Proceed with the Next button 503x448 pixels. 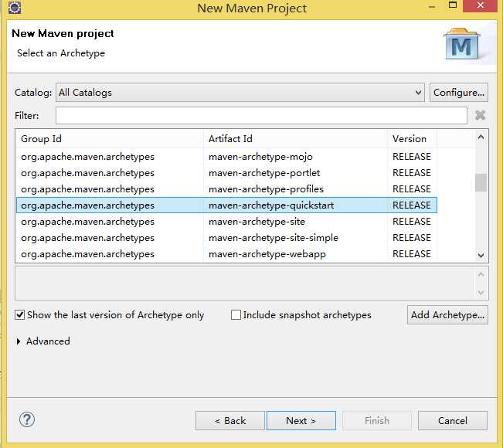pos(301,420)
